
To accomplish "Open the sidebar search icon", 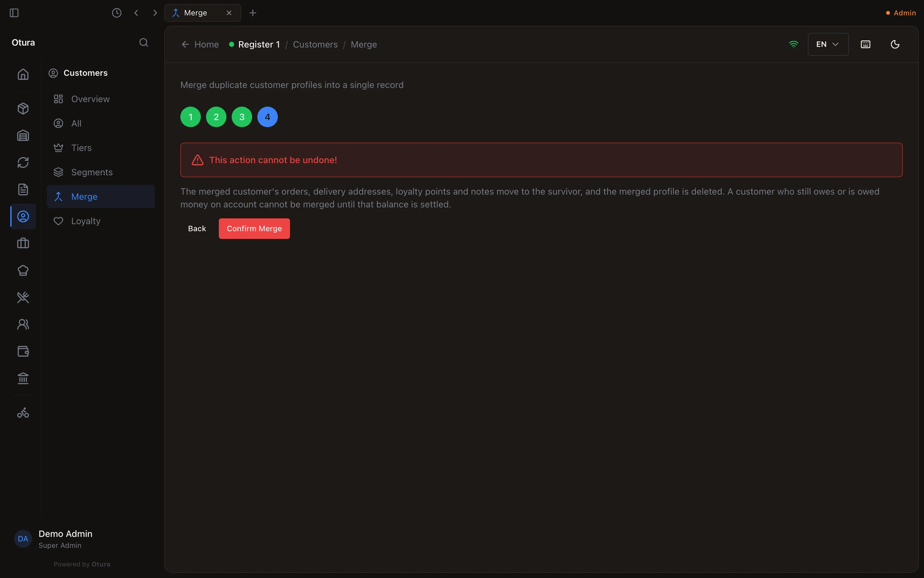I will tap(143, 42).
